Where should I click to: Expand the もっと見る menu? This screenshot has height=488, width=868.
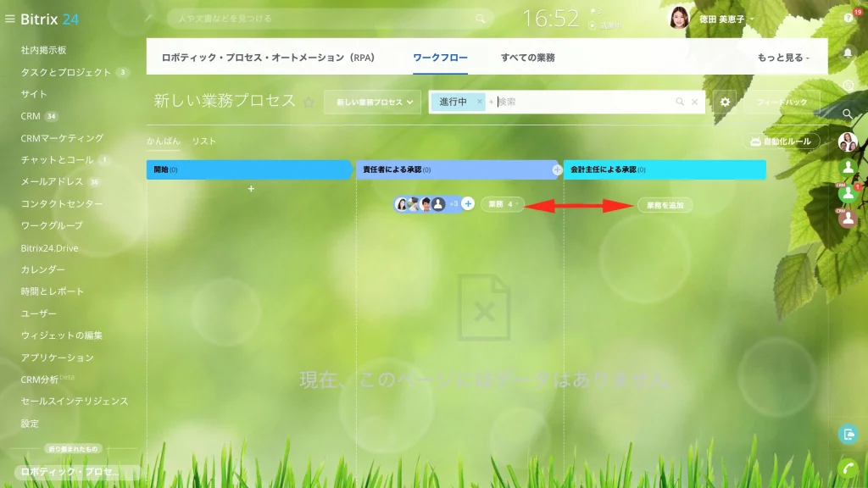[782, 58]
